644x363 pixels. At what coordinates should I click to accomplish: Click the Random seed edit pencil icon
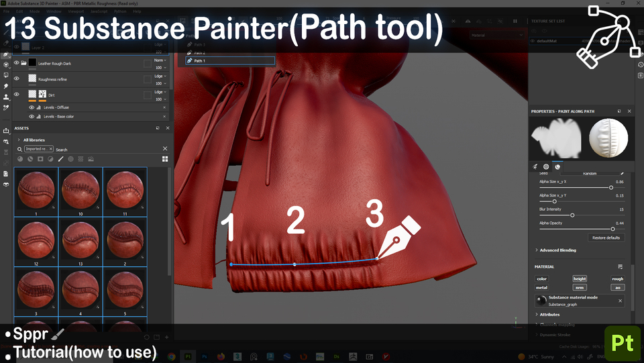tap(623, 173)
